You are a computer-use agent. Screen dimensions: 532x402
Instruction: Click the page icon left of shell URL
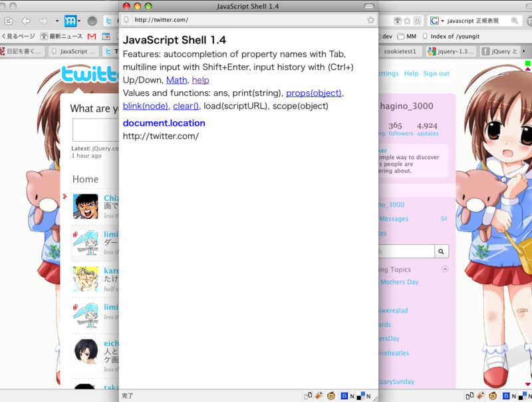(126, 20)
